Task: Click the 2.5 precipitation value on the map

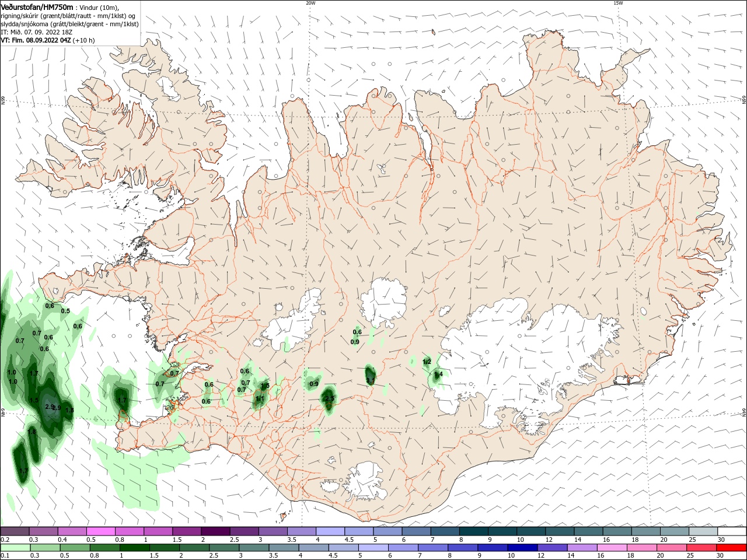Action: (329, 399)
